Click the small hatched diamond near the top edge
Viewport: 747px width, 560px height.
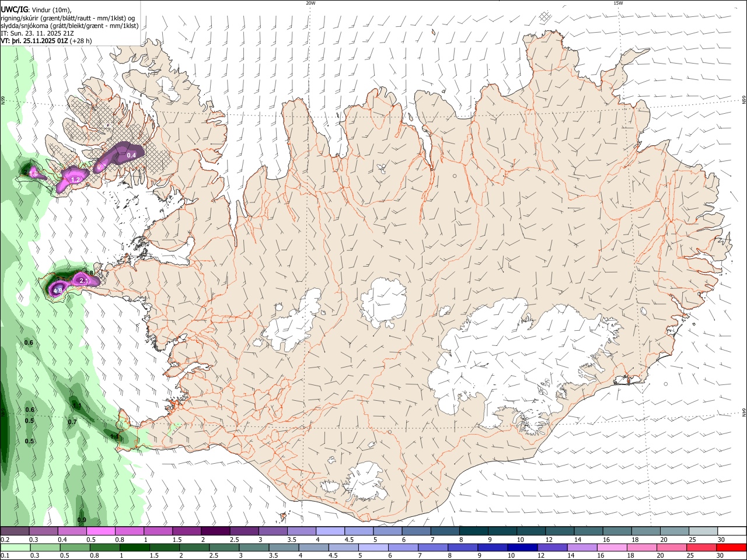[x=545, y=16]
